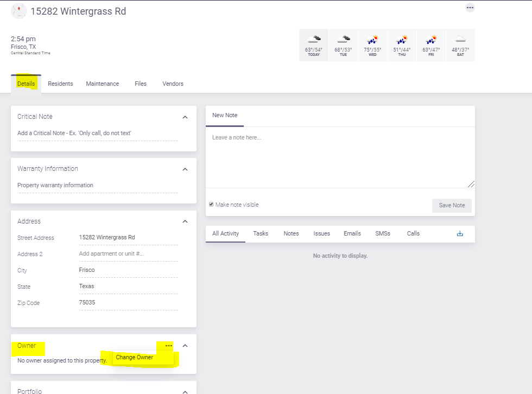532x394 pixels.
Task: Click the note textarea resize handle
Action: pyautogui.click(x=471, y=184)
